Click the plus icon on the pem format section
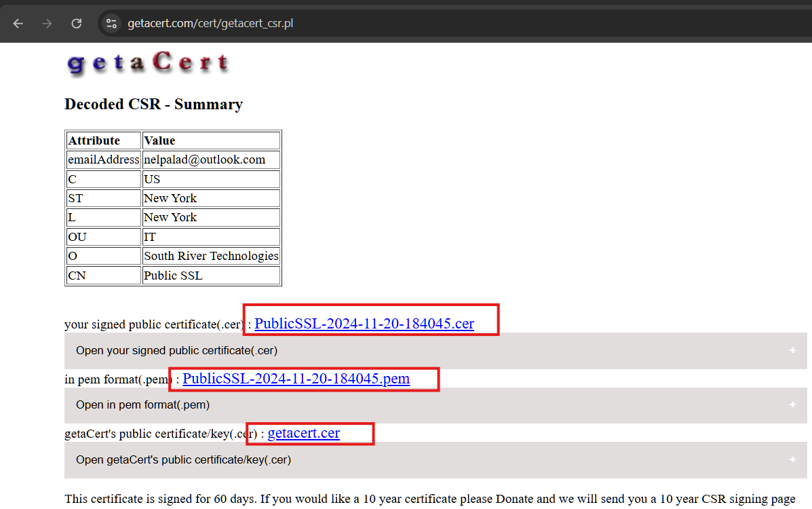812x509 pixels. [x=792, y=405]
